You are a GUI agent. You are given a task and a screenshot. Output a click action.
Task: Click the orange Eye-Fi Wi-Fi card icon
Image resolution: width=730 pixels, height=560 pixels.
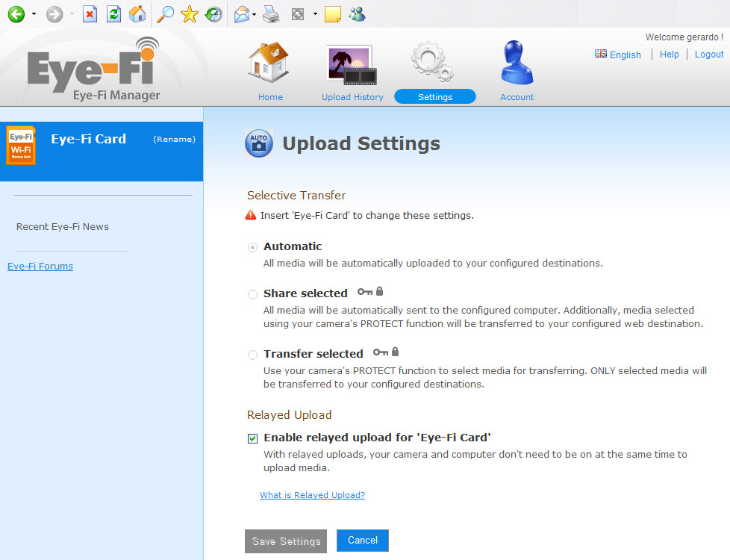21,146
